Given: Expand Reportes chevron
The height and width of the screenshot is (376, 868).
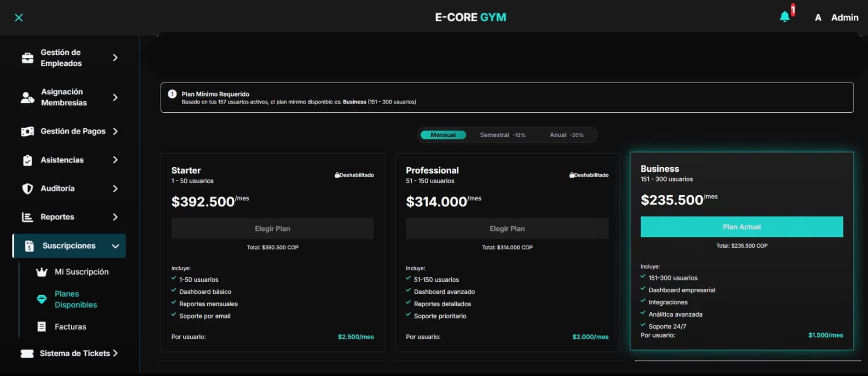Looking at the screenshot, I should pos(115,217).
